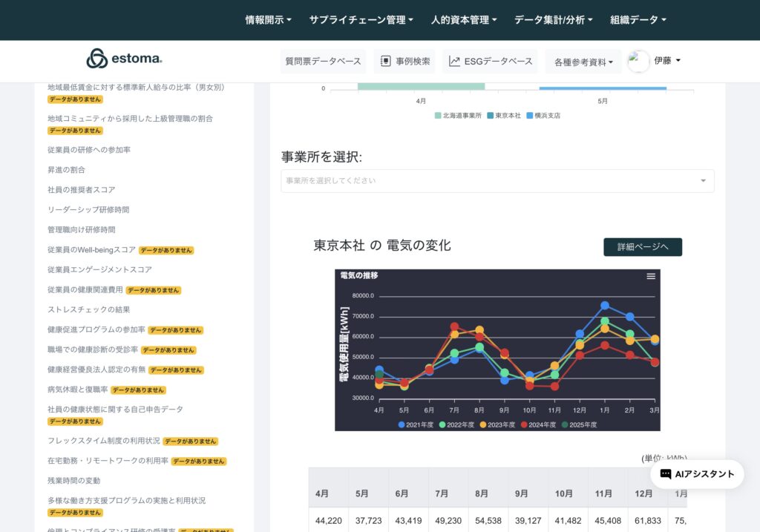Toggle 北海道事業所 in the upper legend

pyautogui.click(x=459, y=116)
